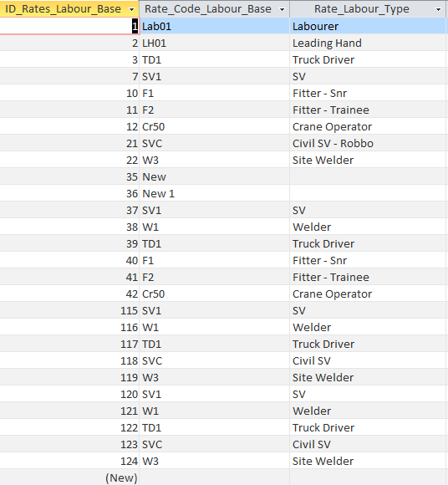Select the Rate_Code_Labour_Base column header
448x485 pixels.
(214, 9)
